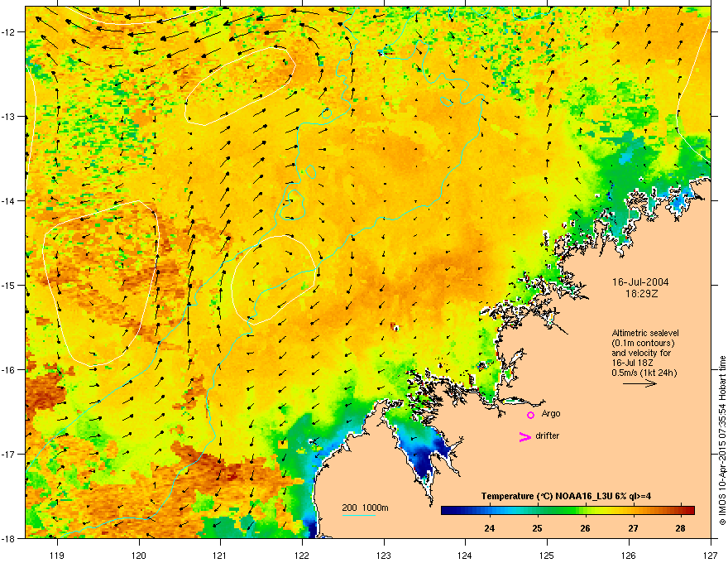728x563 pixels.
Task: Click the temperature color bar
Action: pos(568,510)
